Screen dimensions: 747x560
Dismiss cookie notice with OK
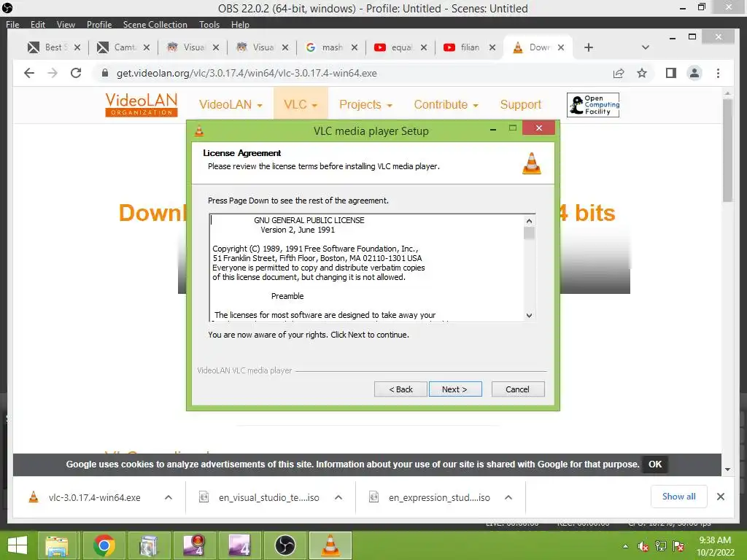(x=655, y=464)
